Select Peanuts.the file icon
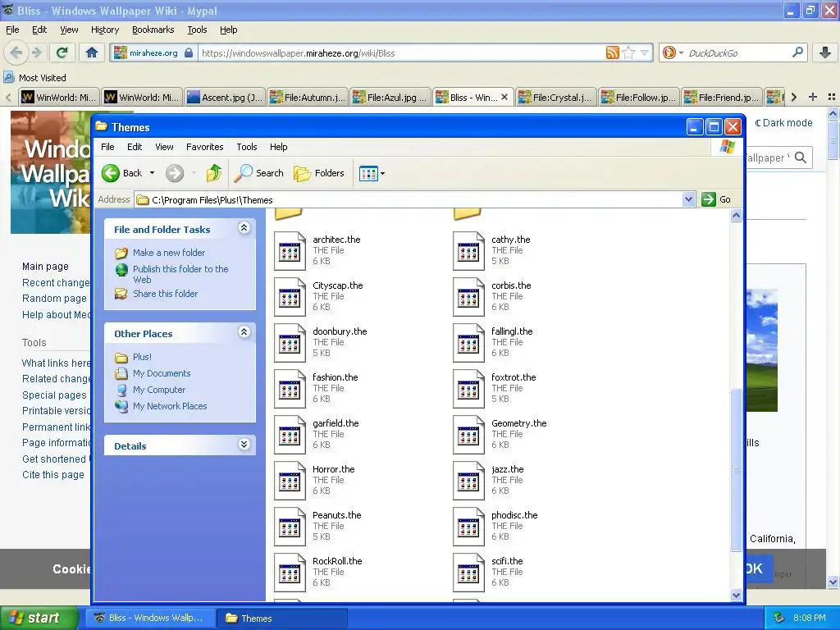840x630 pixels. pos(290,527)
